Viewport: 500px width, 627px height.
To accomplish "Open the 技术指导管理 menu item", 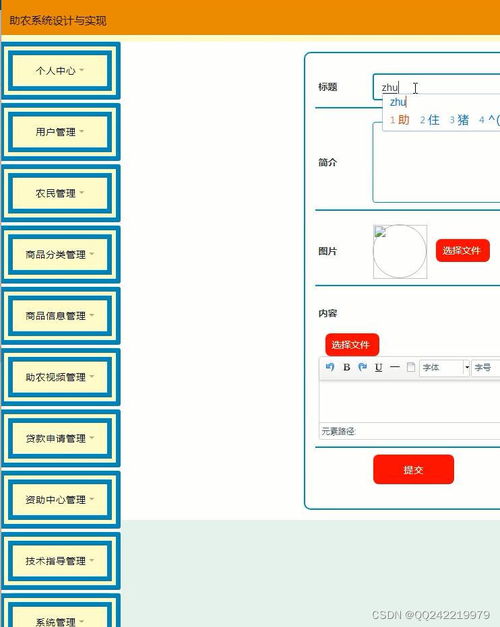I will pyautogui.click(x=60, y=561).
